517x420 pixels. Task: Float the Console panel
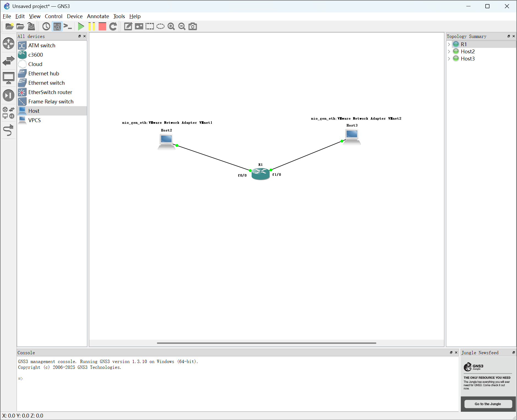[451, 353]
